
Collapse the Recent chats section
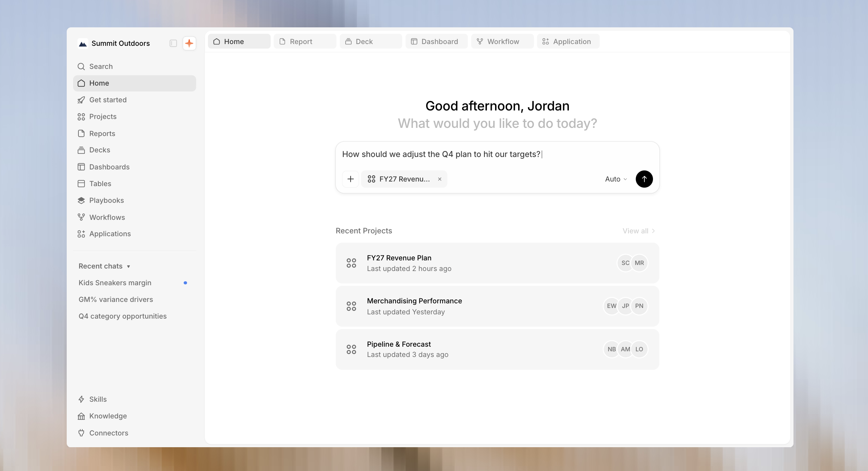(104, 266)
